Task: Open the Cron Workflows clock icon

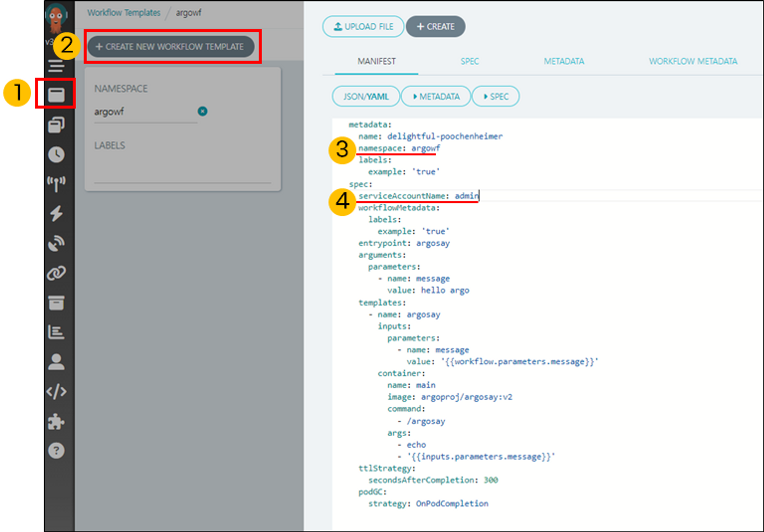Action: (x=56, y=154)
